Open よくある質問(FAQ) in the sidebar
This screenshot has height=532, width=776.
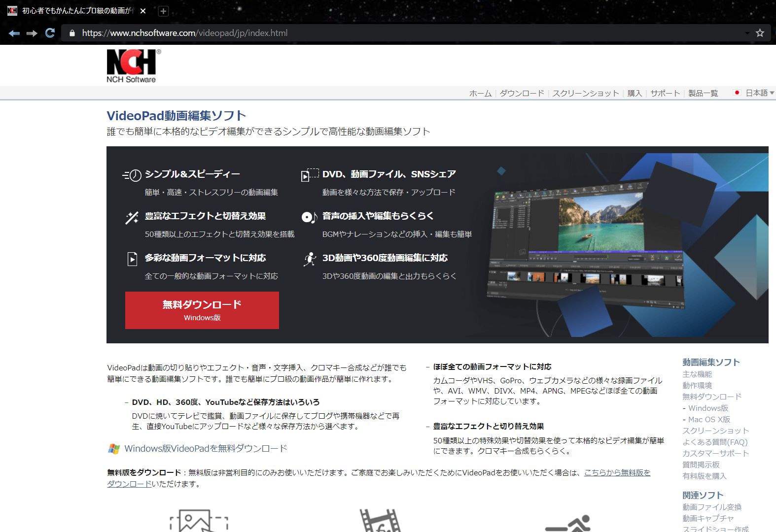pyautogui.click(x=715, y=442)
